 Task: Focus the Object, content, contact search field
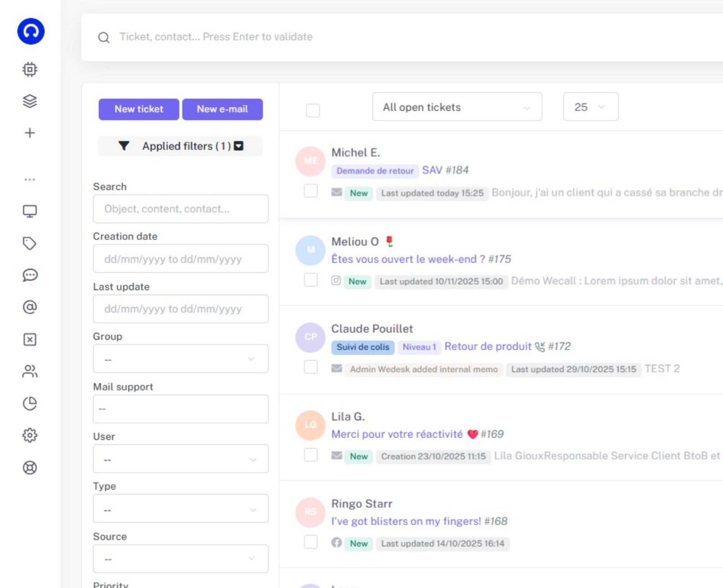(180, 209)
